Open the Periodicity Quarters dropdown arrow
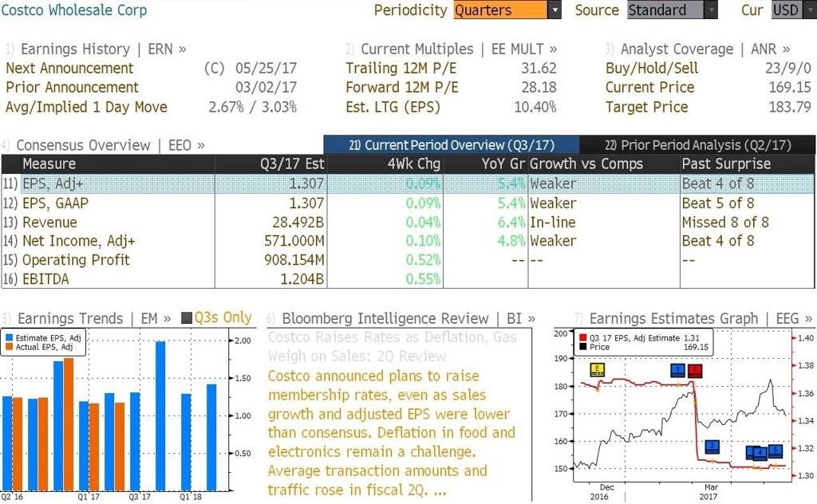817x504 pixels. click(x=555, y=10)
